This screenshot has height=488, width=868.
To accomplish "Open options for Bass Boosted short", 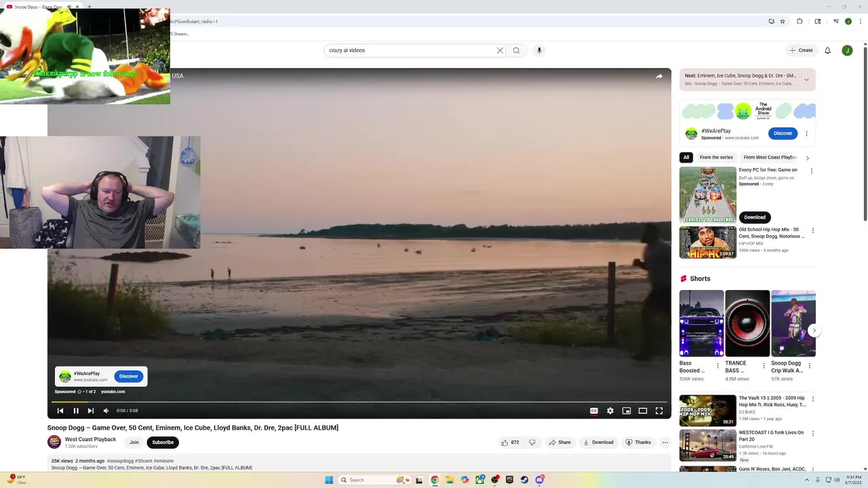I will tap(718, 366).
